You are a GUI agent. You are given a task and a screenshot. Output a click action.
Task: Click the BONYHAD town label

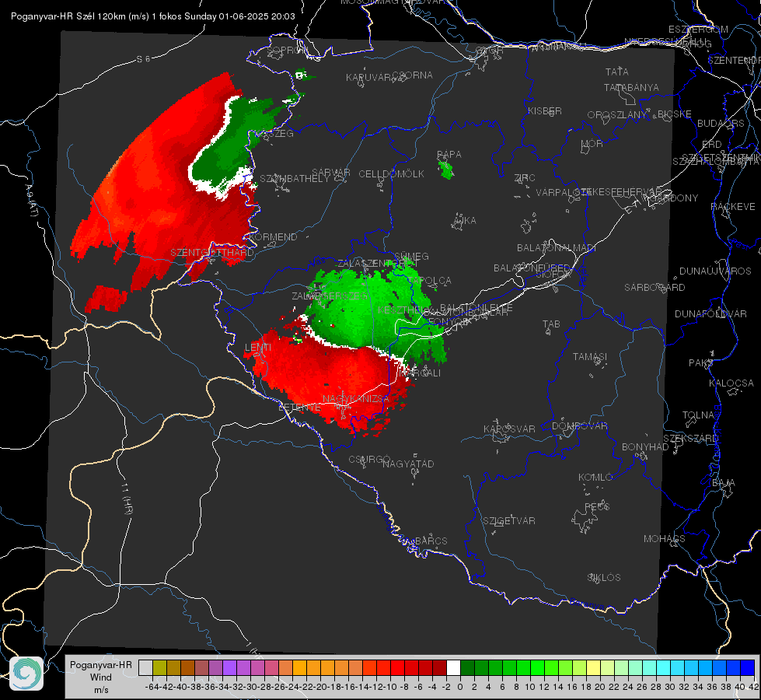pos(645,447)
